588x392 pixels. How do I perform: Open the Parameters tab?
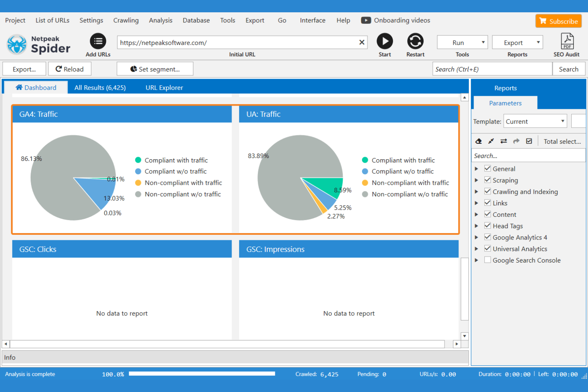(505, 103)
